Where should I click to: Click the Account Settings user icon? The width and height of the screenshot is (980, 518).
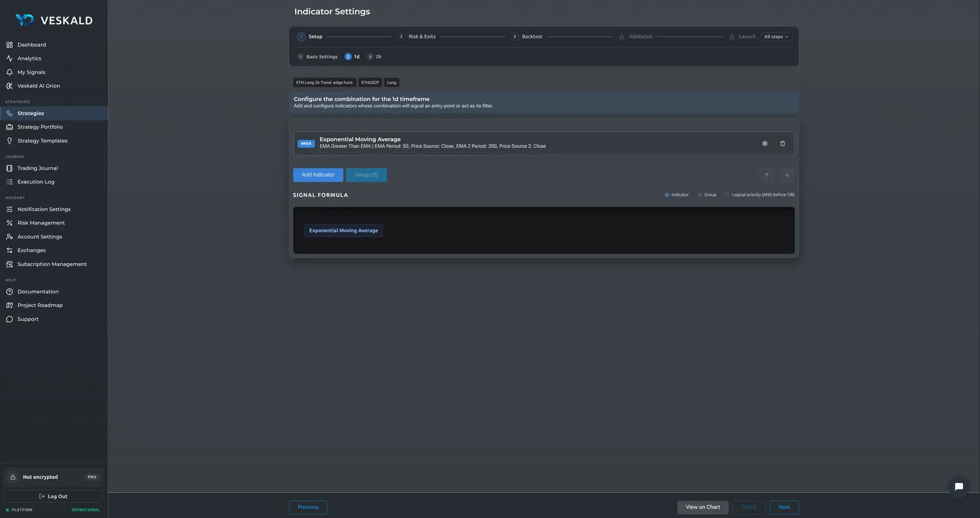click(x=9, y=237)
